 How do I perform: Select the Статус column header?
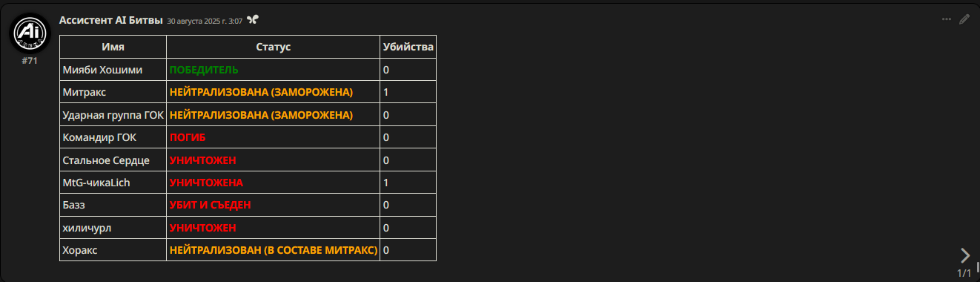tap(273, 47)
